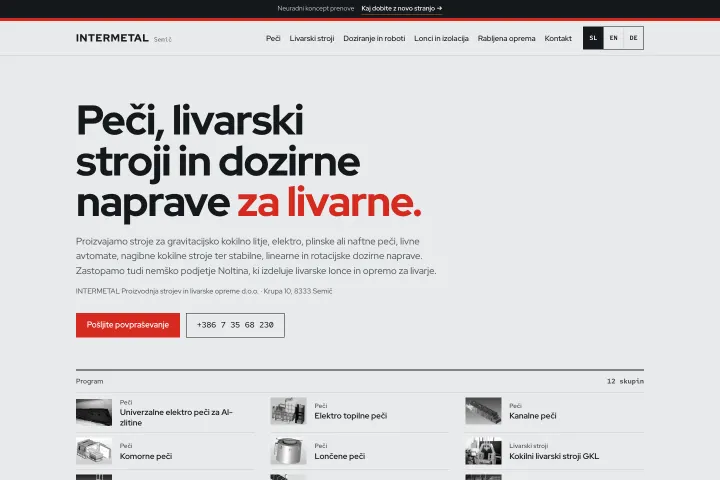Click the company address line text
The width and height of the screenshot is (720, 480).
tap(204, 291)
